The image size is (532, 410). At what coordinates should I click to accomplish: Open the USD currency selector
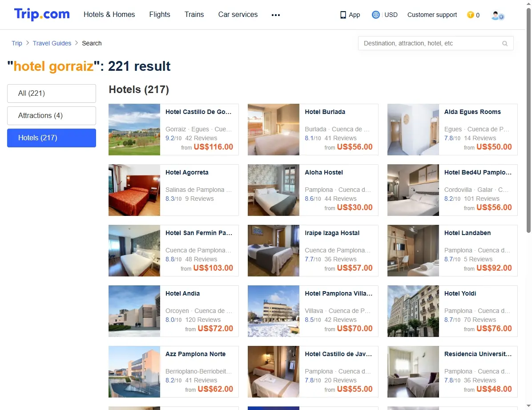[391, 15]
